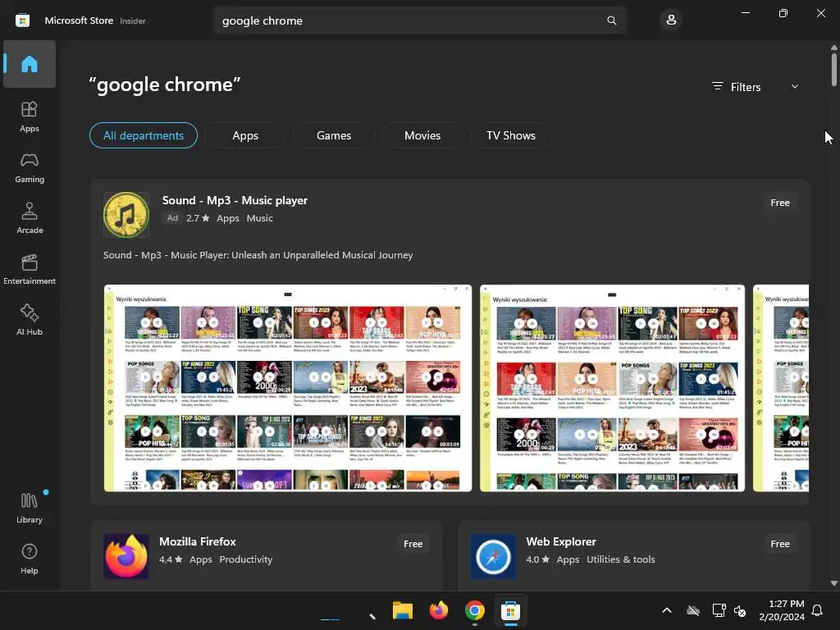Filter results by TV Shows tab
Screen dimensions: 840x630
(x=510, y=135)
